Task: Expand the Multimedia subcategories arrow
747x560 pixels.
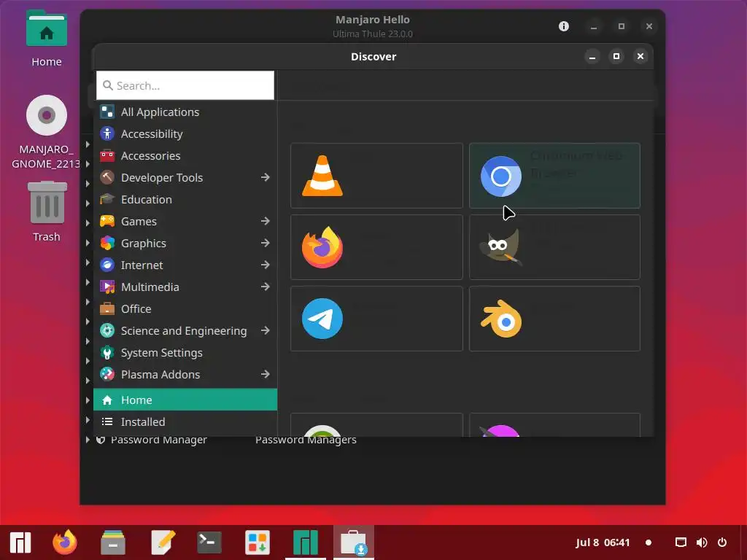Action: (x=266, y=287)
